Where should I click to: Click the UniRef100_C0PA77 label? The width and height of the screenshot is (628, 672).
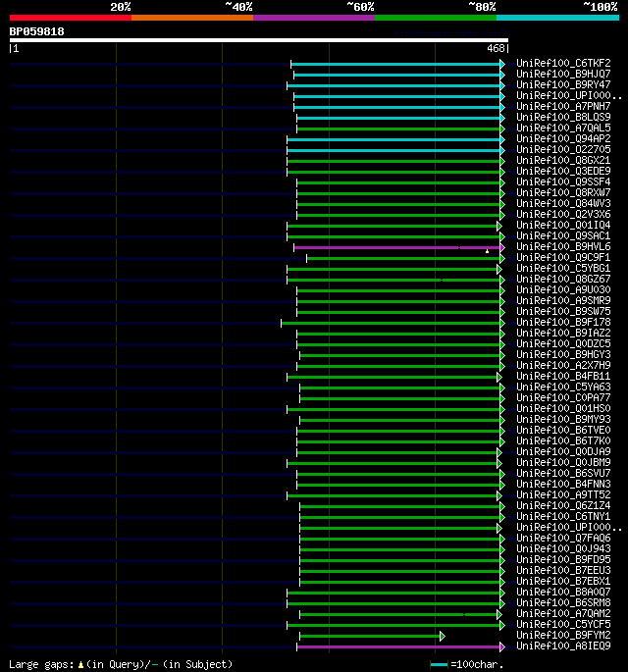tap(563, 397)
